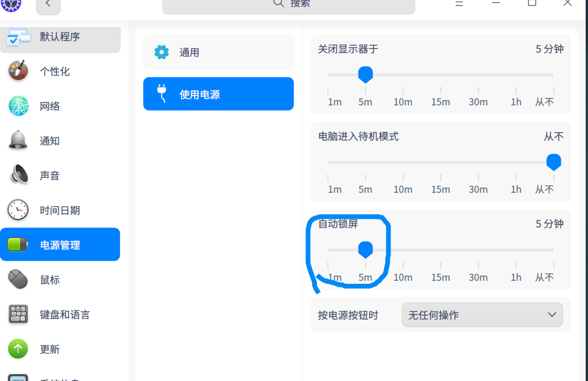Select the 使用电源 tab

pyautogui.click(x=218, y=94)
